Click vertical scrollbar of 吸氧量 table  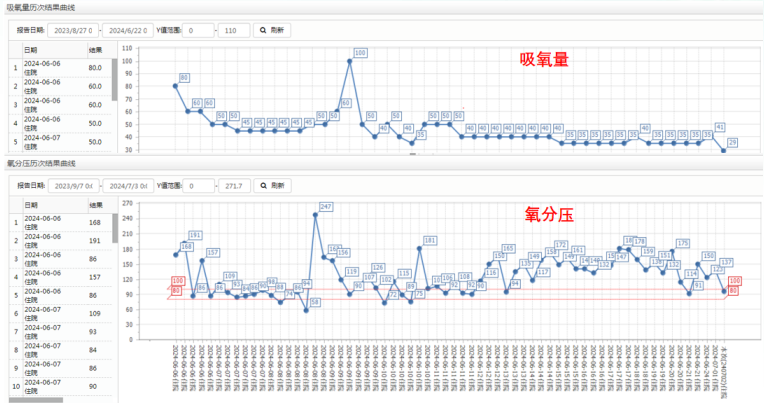click(115, 79)
